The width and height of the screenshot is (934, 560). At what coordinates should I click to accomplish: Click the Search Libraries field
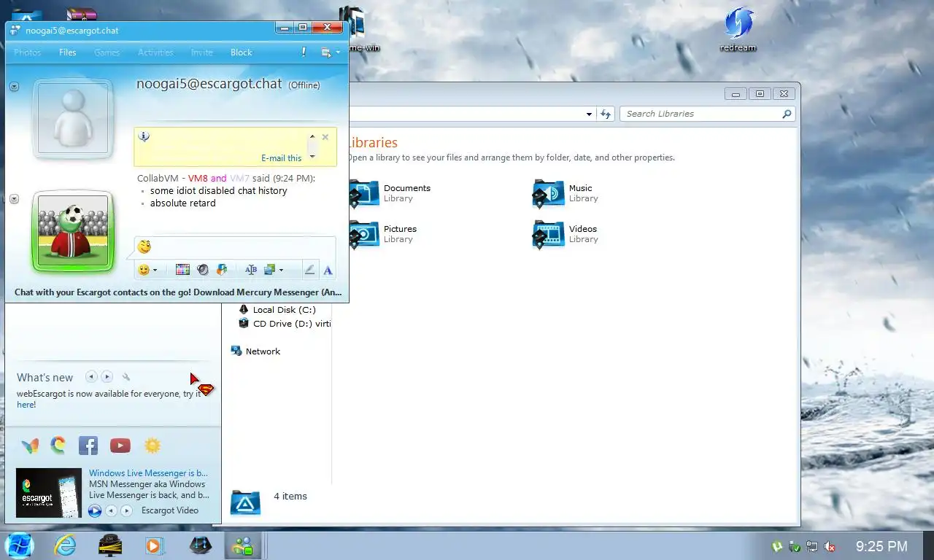click(x=707, y=114)
